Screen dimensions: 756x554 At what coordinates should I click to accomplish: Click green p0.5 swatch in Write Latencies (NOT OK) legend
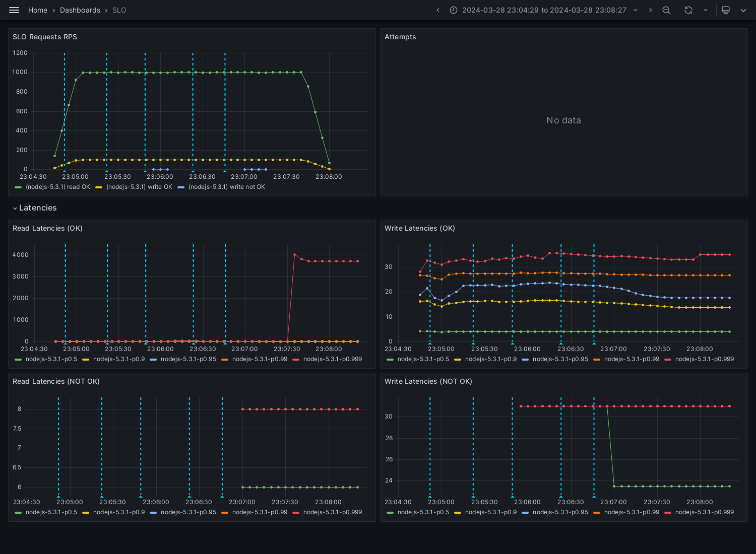click(x=390, y=513)
